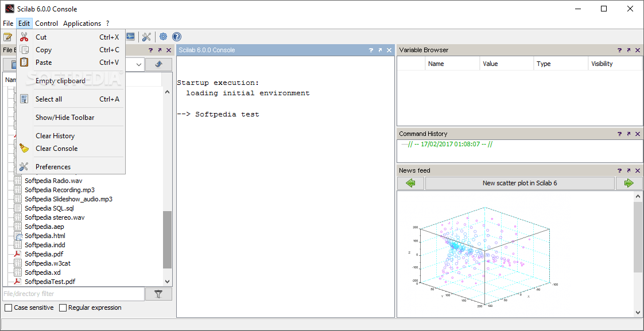Undock the Scilab Console panel

click(x=380, y=50)
